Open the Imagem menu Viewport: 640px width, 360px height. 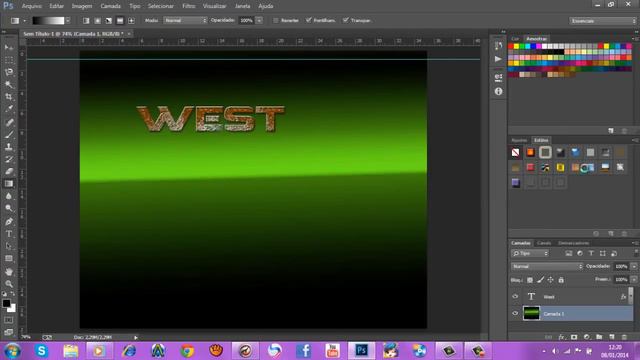82,6
